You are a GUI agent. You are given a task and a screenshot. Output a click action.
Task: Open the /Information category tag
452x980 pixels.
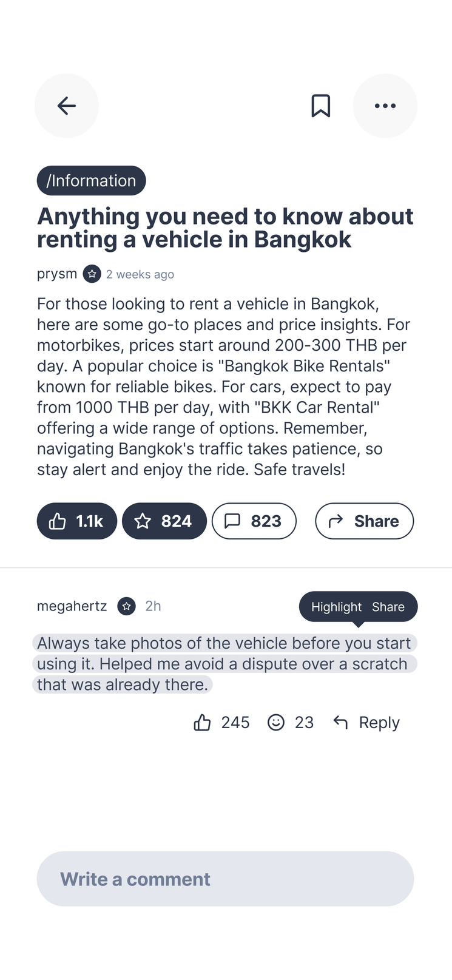pos(92,181)
